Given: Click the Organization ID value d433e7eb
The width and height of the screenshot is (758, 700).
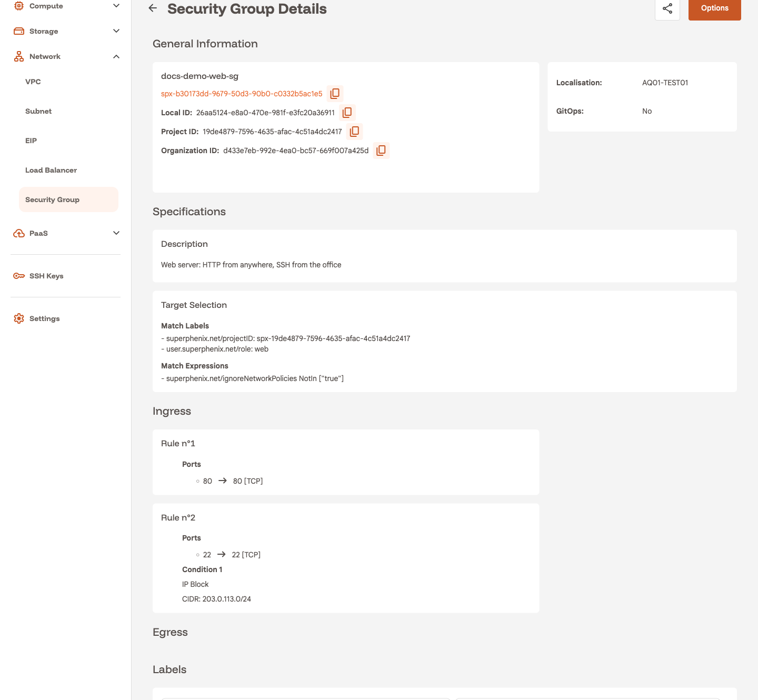Looking at the screenshot, I should point(296,151).
